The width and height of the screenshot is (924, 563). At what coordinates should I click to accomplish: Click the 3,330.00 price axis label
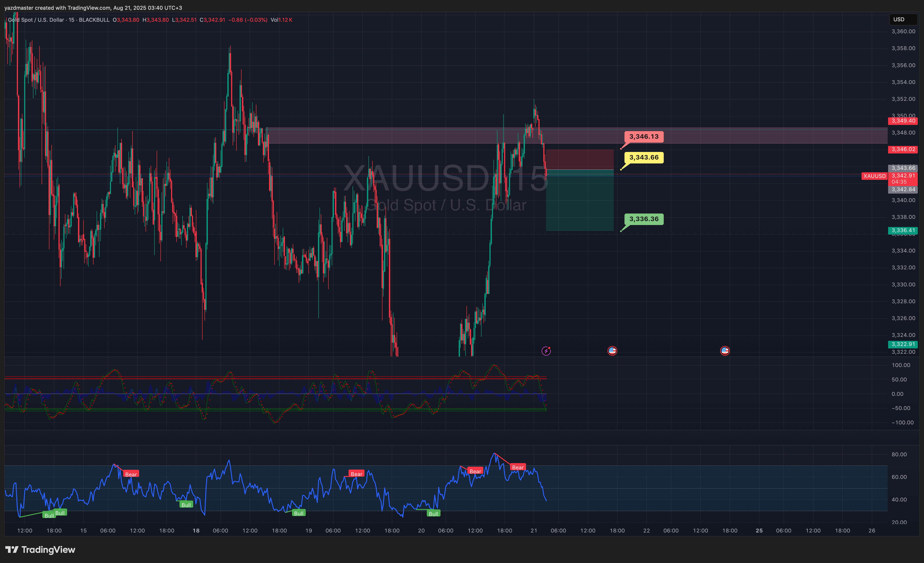[x=903, y=285]
